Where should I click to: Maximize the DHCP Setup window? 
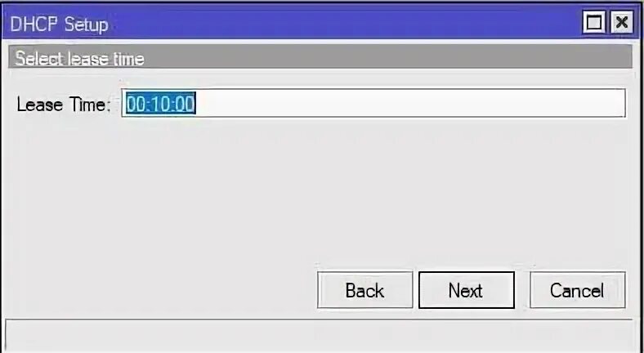coord(593,22)
